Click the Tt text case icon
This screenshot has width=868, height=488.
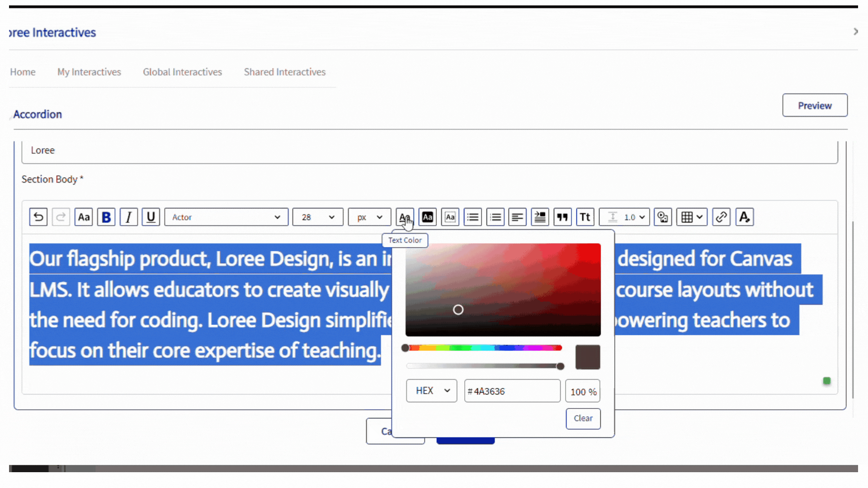pos(585,217)
